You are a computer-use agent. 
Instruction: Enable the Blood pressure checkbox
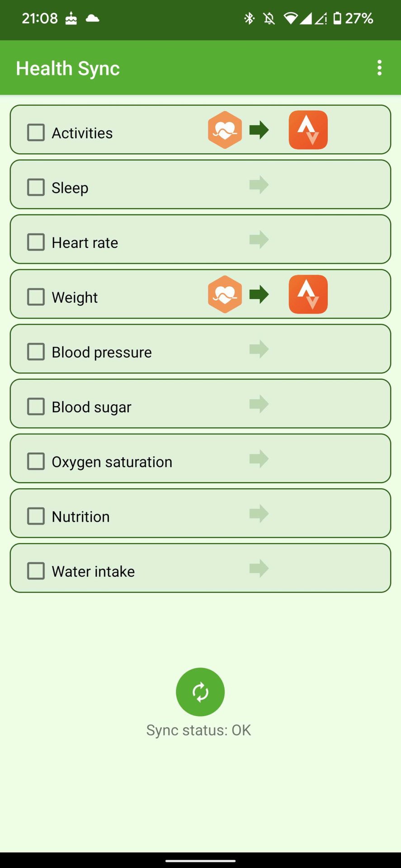point(36,352)
